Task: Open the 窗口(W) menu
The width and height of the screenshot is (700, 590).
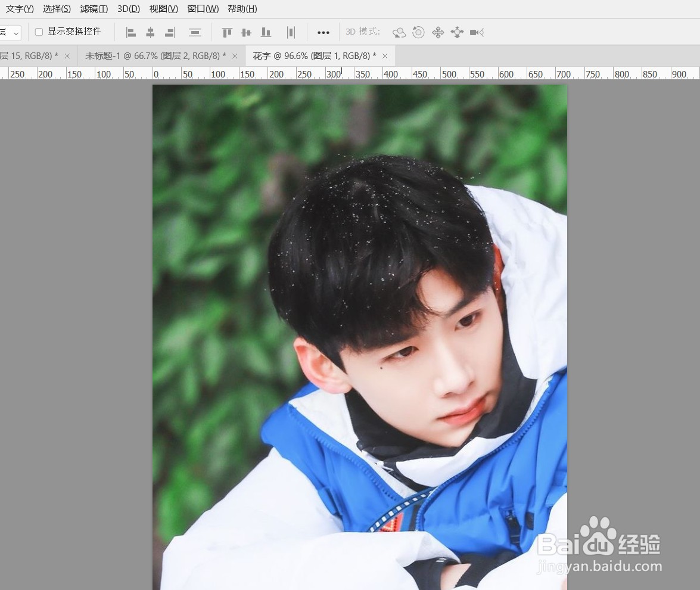Action: [203, 9]
